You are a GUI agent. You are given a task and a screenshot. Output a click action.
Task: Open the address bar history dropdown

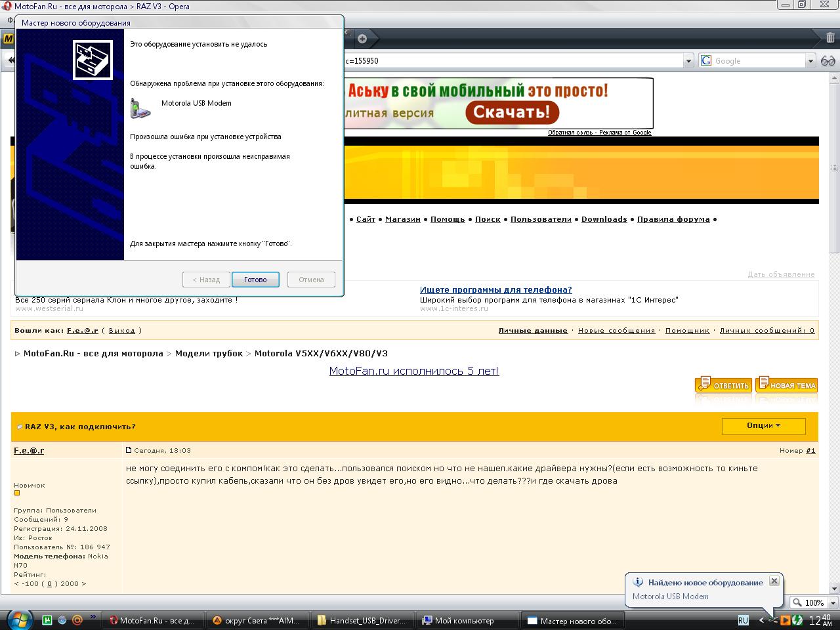pyautogui.click(x=688, y=61)
